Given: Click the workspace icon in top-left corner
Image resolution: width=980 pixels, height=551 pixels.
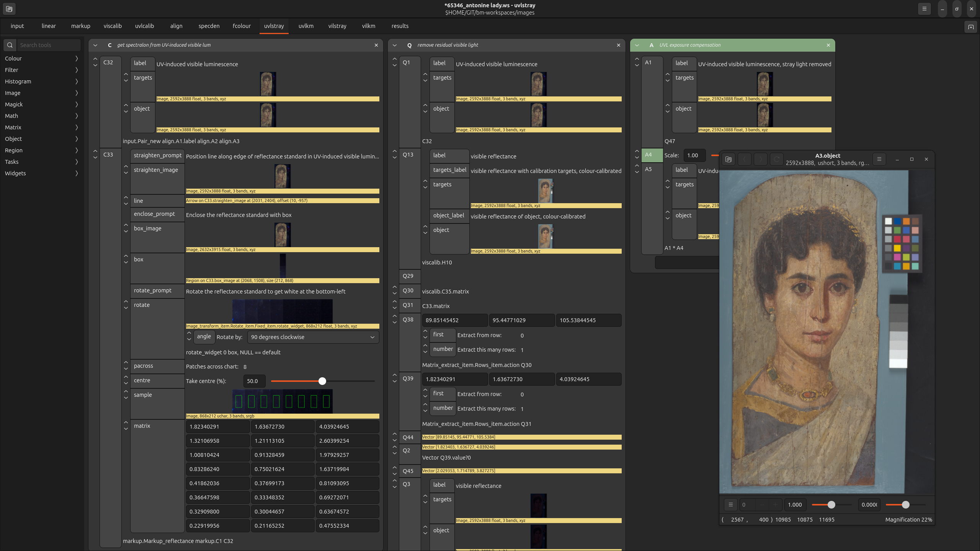Looking at the screenshot, I should point(9,9).
